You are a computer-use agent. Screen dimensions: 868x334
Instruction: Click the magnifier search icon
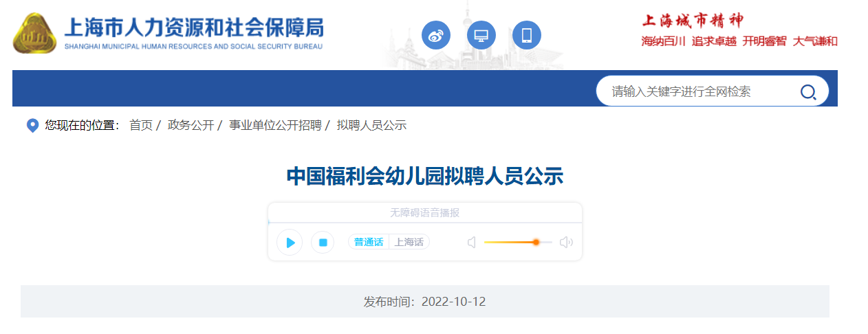click(808, 91)
